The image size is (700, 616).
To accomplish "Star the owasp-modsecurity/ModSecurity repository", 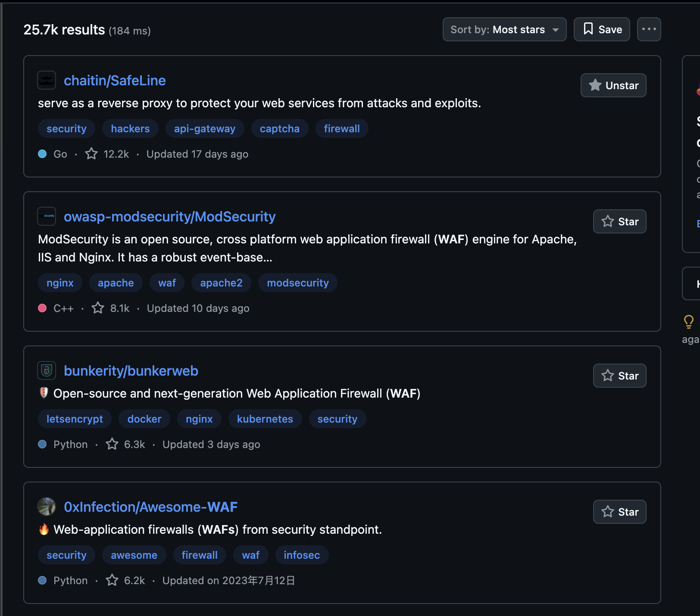I will click(x=619, y=221).
